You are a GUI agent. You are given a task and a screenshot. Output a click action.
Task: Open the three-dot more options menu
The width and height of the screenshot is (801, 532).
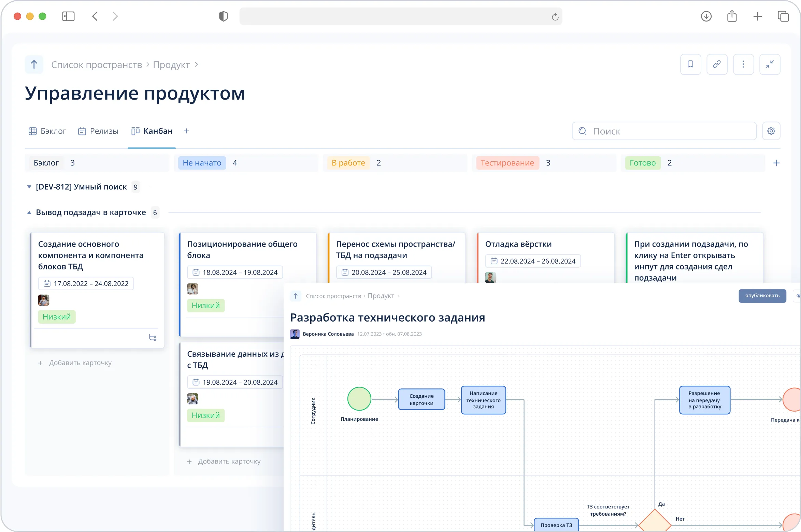[743, 64]
